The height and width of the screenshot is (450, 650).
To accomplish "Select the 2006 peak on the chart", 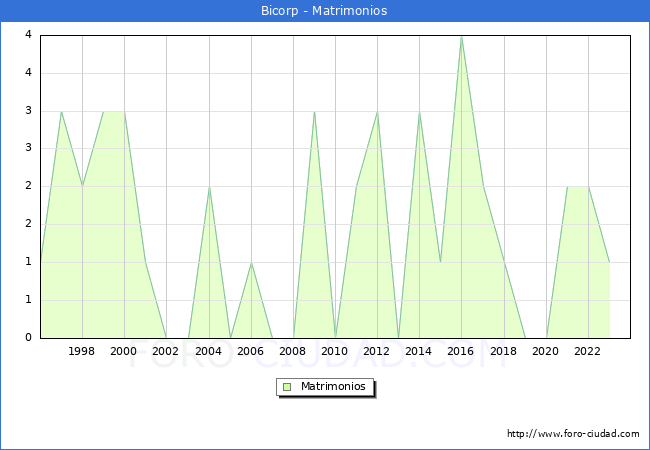I will point(251,262).
